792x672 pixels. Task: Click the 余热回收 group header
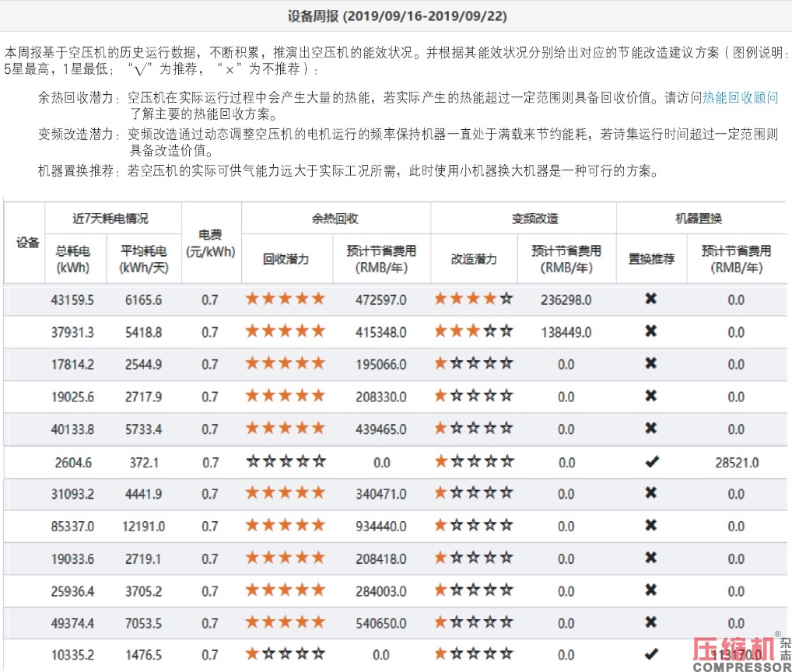coord(335,219)
